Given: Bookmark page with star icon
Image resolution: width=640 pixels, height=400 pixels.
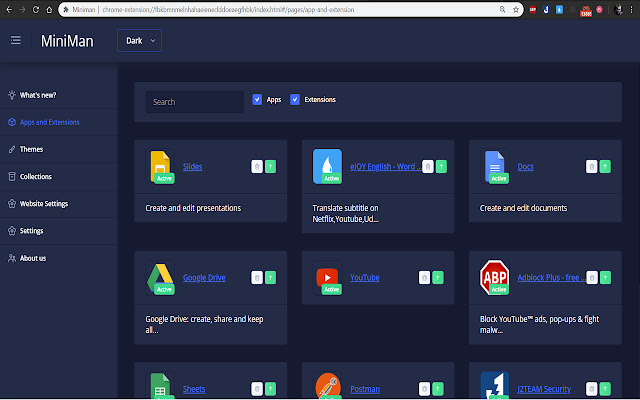Looking at the screenshot, I should coord(516,9).
